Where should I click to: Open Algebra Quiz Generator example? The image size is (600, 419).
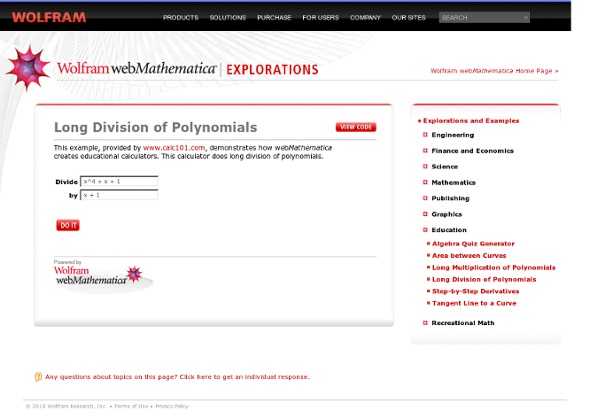tap(473, 244)
